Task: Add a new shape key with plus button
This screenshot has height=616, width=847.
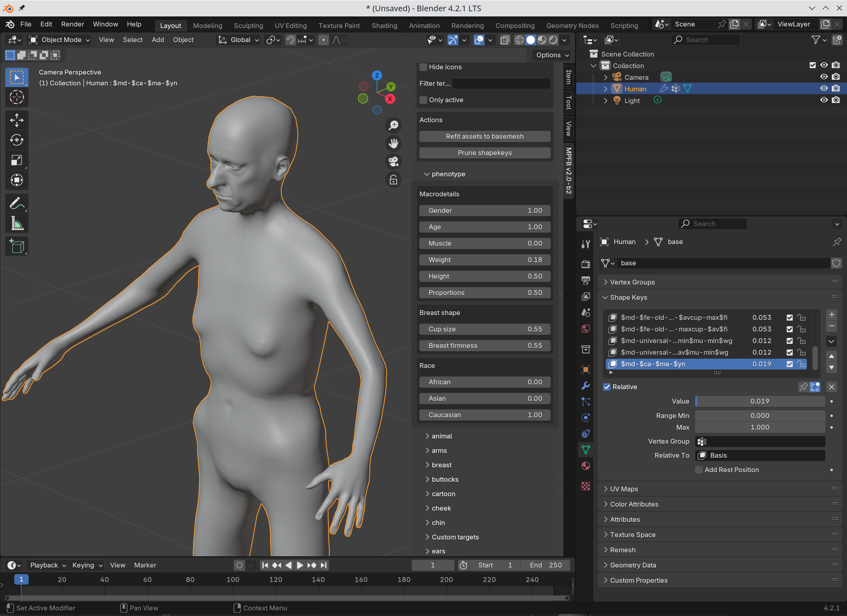Action: [832, 315]
